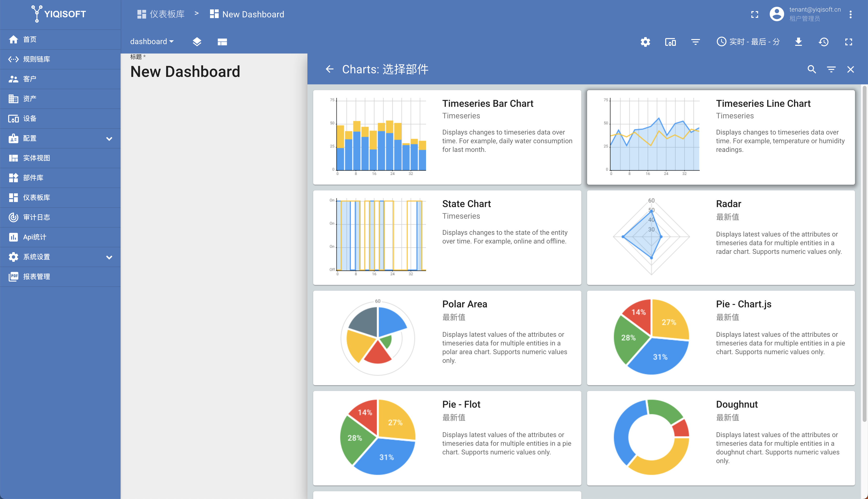Export dashboard with download icon
868x499 pixels.
tap(798, 42)
